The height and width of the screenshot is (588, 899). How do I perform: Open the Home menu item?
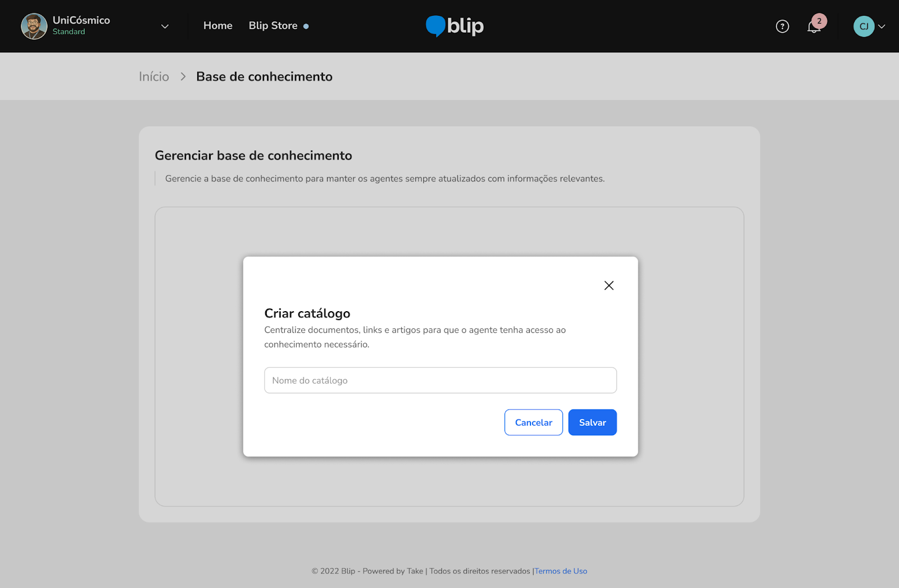tap(217, 26)
